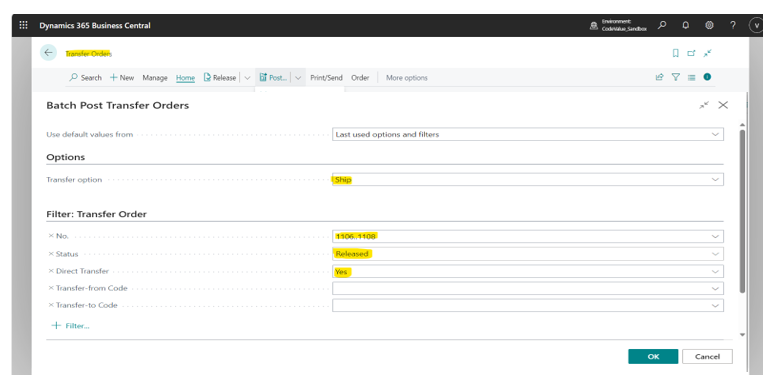Open the app launcher waffle icon
Image resolution: width=766 pixels, height=377 pixels.
click(x=23, y=25)
